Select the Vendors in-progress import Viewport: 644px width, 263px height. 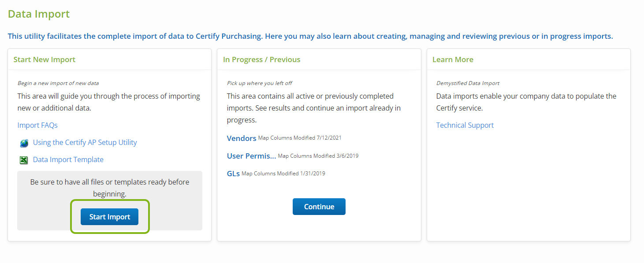242,138
